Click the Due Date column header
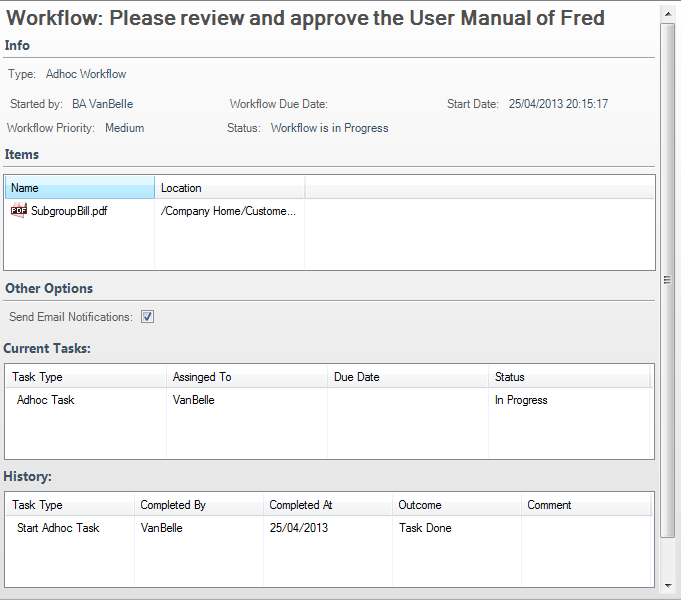The width and height of the screenshot is (681, 600). pyautogui.click(x=407, y=377)
